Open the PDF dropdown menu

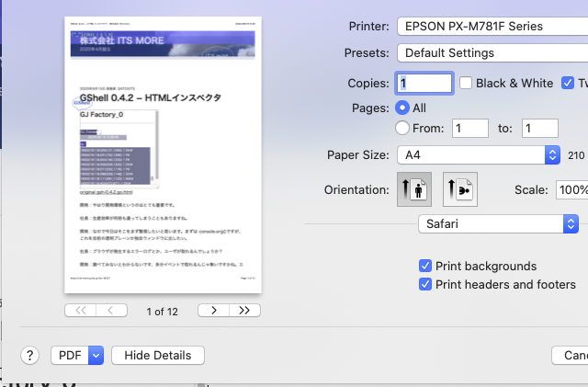[96, 356]
